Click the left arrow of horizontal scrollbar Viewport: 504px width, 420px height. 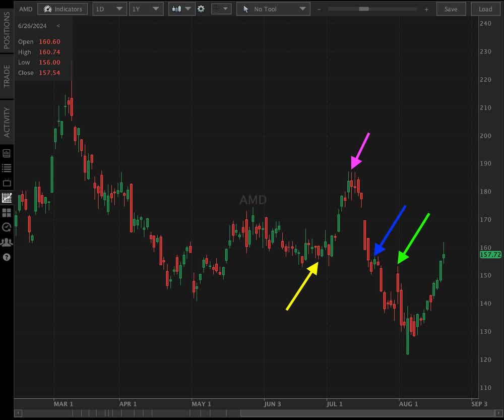click(x=18, y=413)
